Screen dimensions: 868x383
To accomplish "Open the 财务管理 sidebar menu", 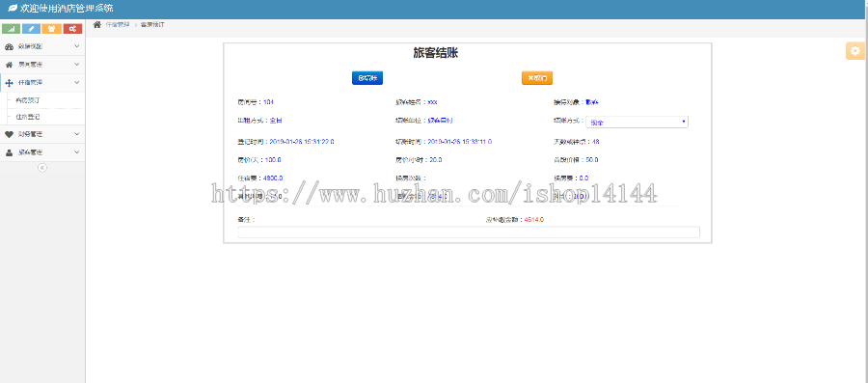I will (42, 134).
